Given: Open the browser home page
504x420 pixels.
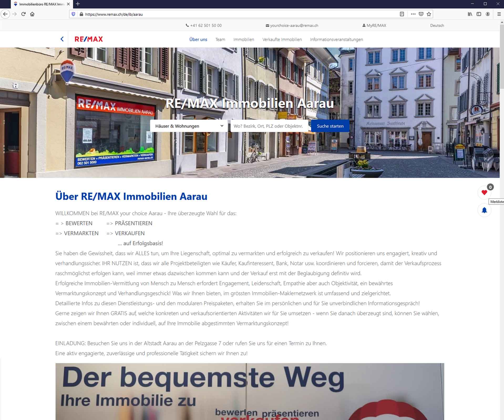Looking at the screenshot, I should pos(32,14).
